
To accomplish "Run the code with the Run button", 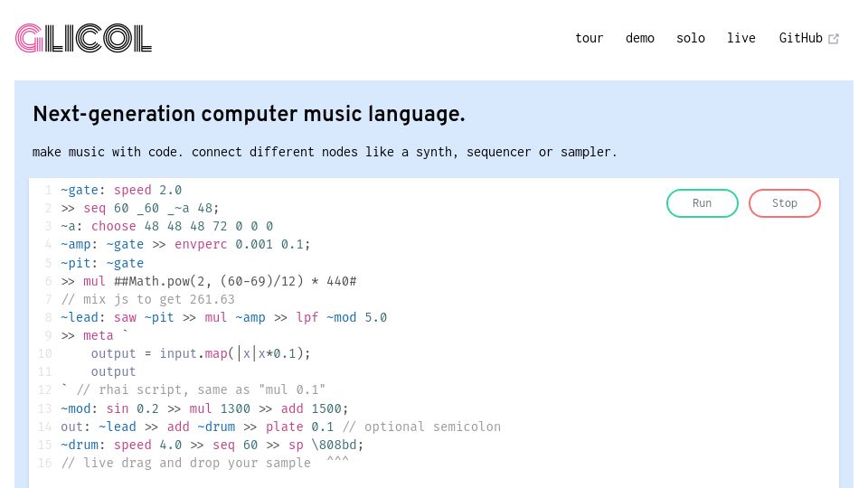I will click(x=702, y=203).
